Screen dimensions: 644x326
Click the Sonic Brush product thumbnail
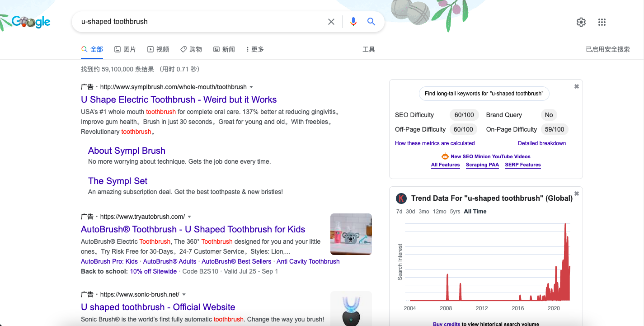click(351, 308)
